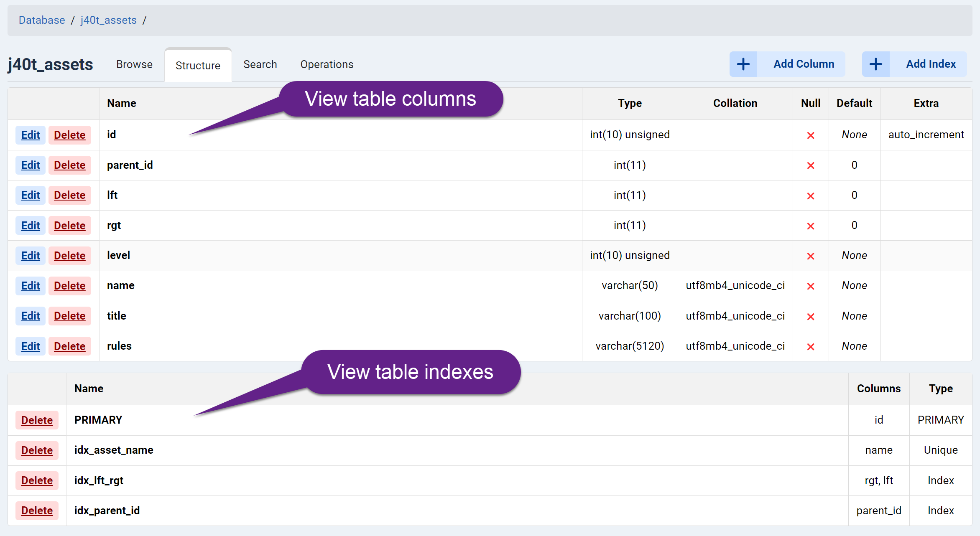The width and height of the screenshot is (980, 536).
Task: Edit the rules column
Action: pyautogui.click(x=31, y=346)
